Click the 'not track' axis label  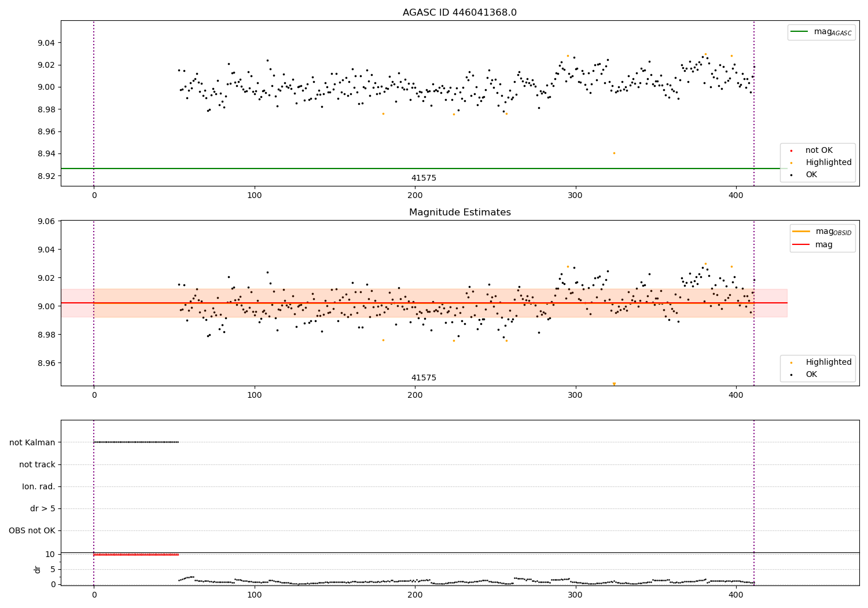(37, 464)
